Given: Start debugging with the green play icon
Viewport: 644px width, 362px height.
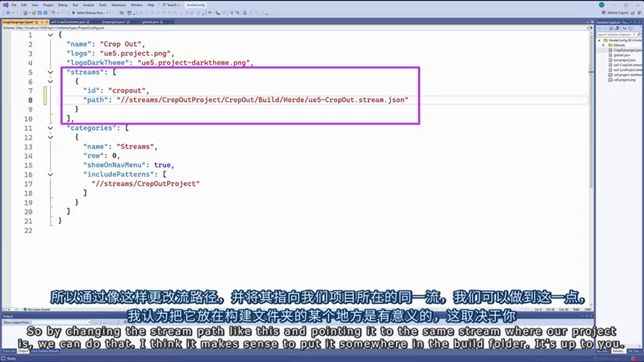Looking at the screenshot, I should (x=74, y=13).
